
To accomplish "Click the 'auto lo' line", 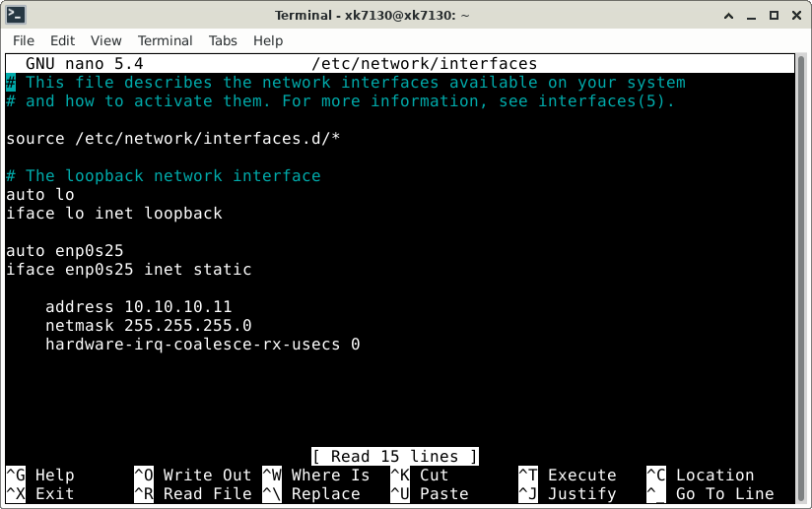I will (x=39, y=195).
